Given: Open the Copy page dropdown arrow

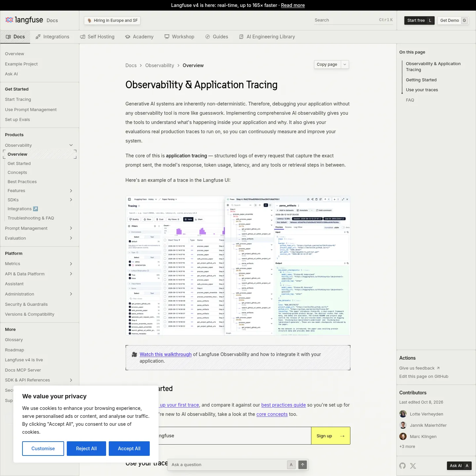Looking at the screenshot, I should click(x=345, y=64).
